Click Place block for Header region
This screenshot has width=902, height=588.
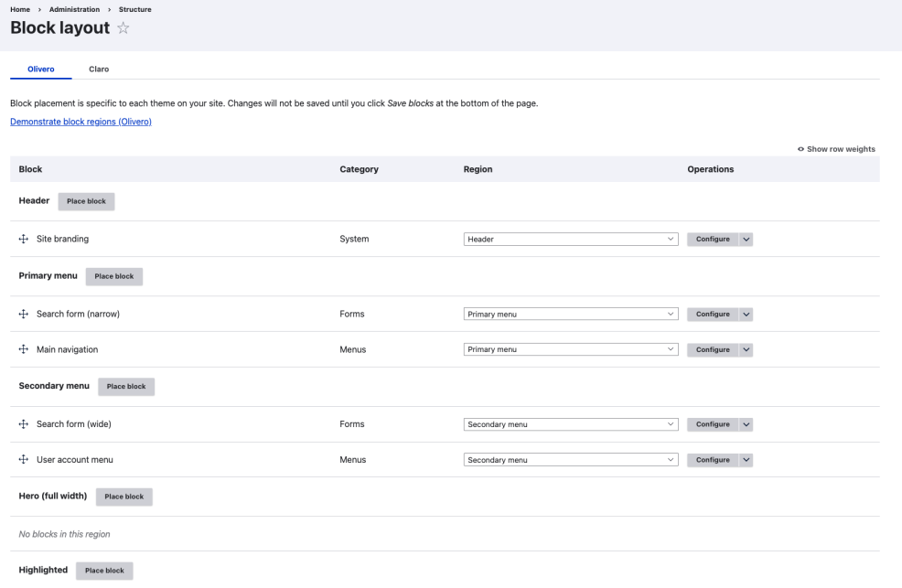point(86,201)
